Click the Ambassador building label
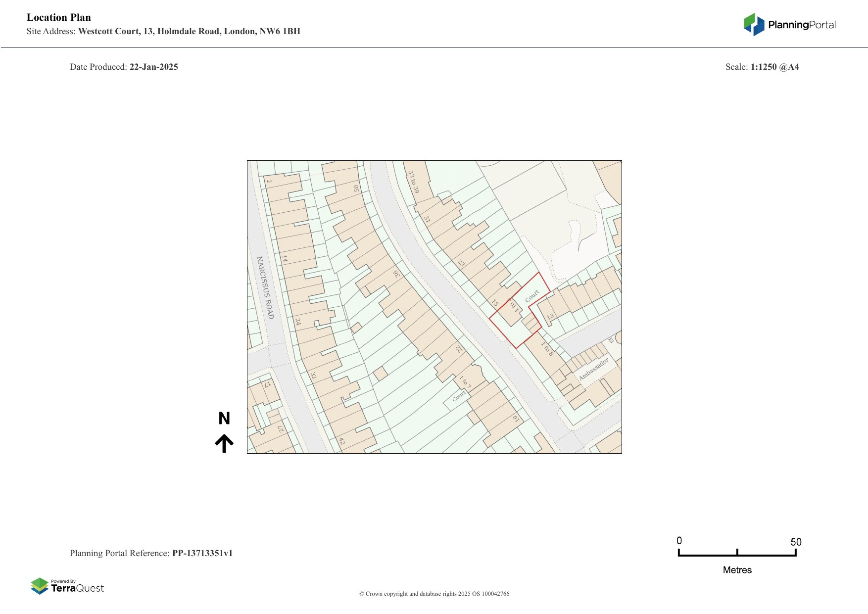Image resolution: width=868 pixels, height=614 pixels. pos(593,369)
